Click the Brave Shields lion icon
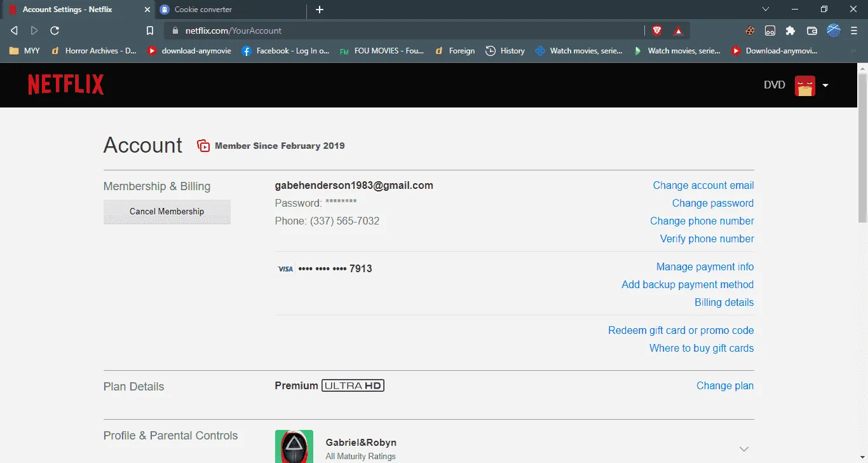Viewport: 868px width, 463px height. point(657,31)
